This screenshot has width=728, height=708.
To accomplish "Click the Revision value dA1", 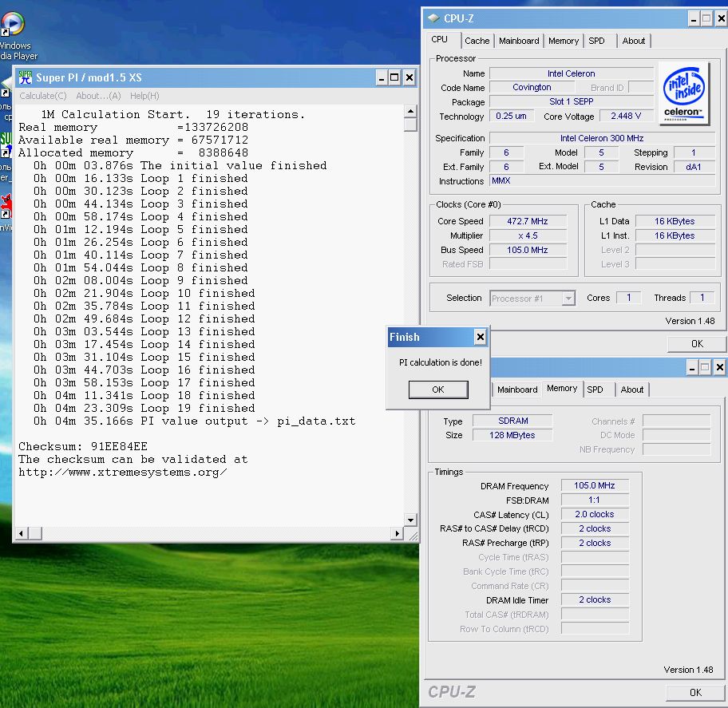I will (x=694, y=167).
